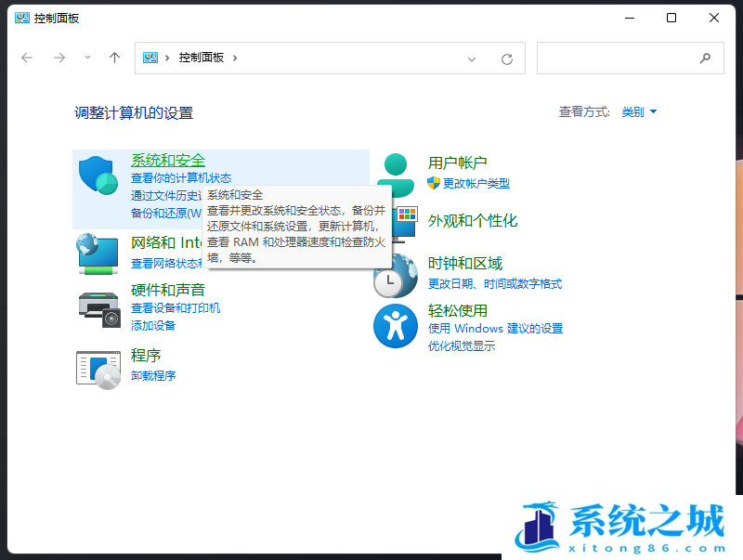Expand the recent locations chevron

(x=88, y=58)
